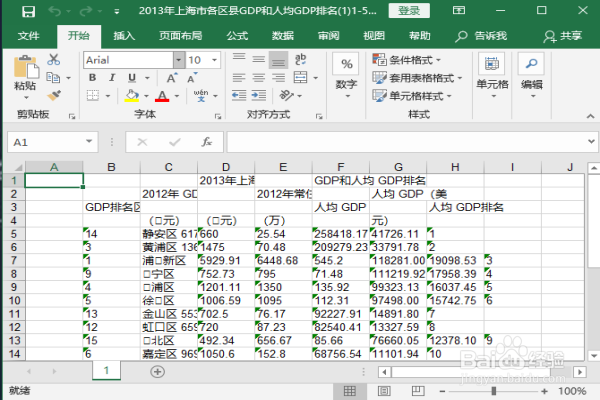Open the Name Box A1 dropdown

pos(89,142)
